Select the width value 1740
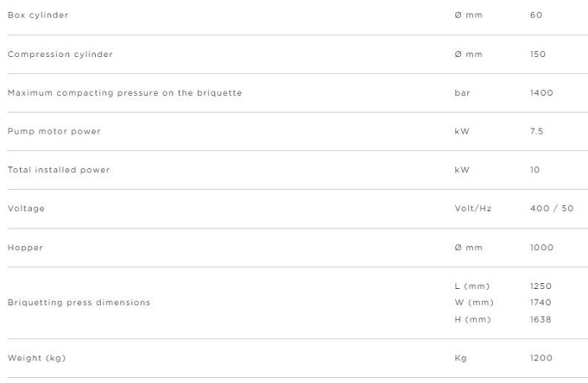The width and height of the screenshot is (588, 383). click(542, 302)
